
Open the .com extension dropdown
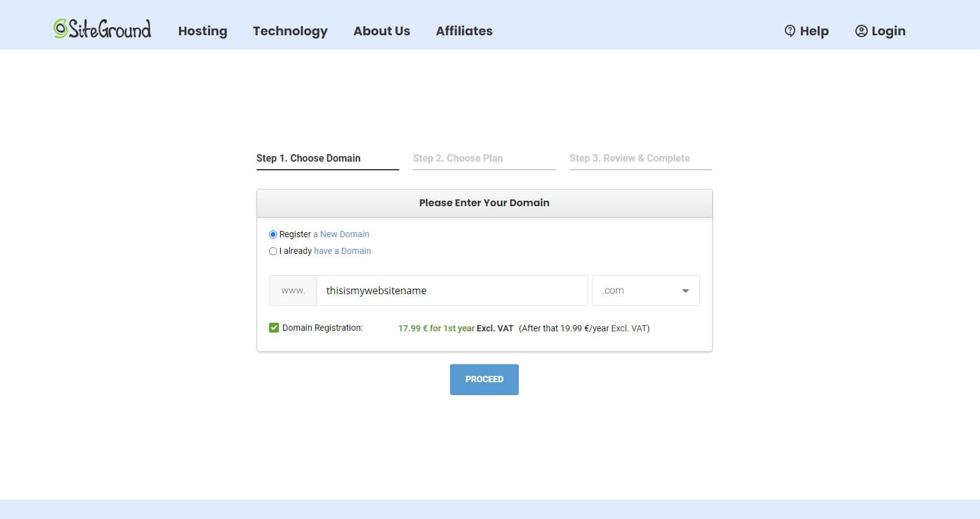click(x=646, y=290)
